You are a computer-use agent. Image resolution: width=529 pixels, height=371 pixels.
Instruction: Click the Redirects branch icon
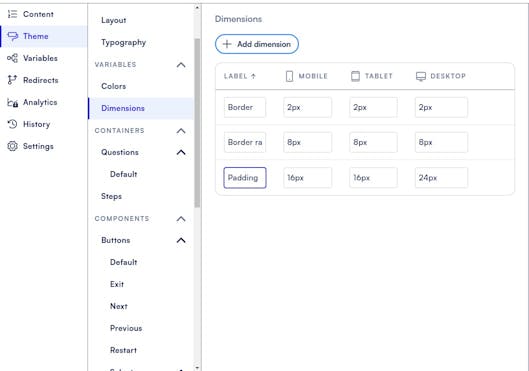[x=12, y=80]
